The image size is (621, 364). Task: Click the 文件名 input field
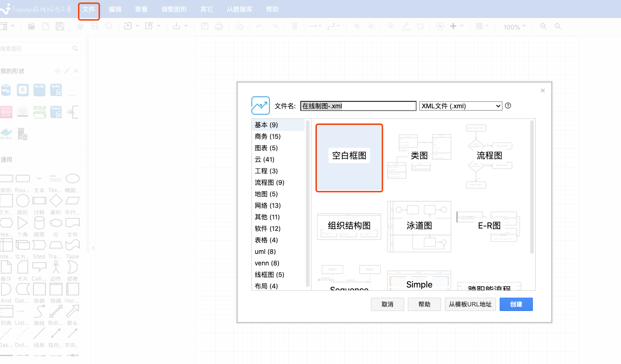358,106
